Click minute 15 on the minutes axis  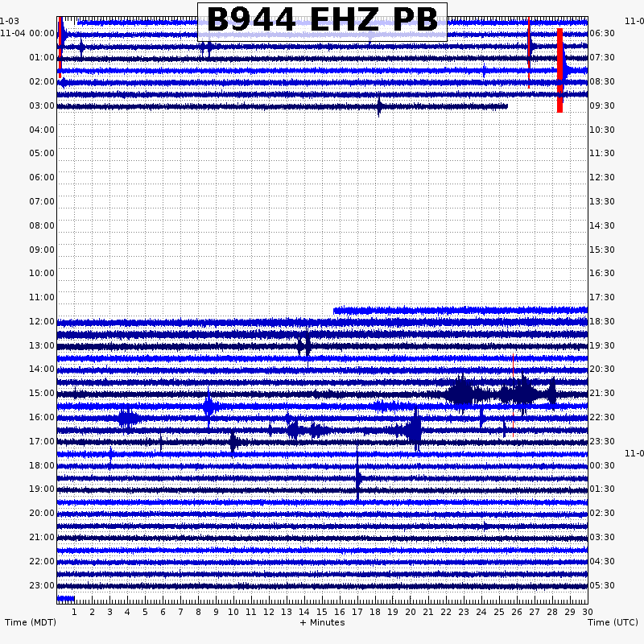[322, 612]
